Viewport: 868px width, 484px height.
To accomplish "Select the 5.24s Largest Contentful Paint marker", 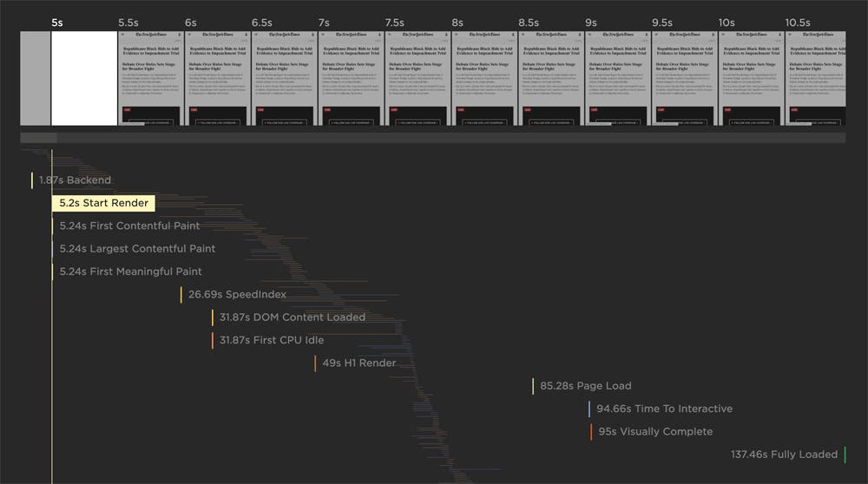I will point(136,249).
